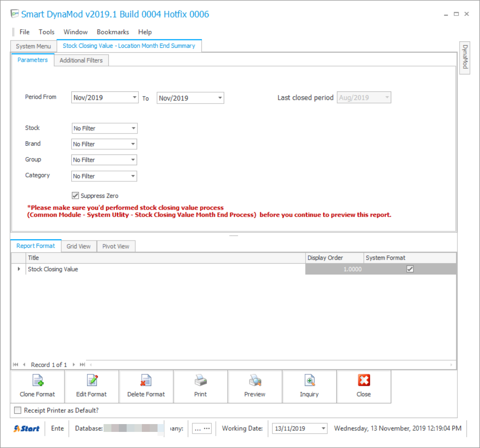Click the Title column header

(x=166, y=258)
